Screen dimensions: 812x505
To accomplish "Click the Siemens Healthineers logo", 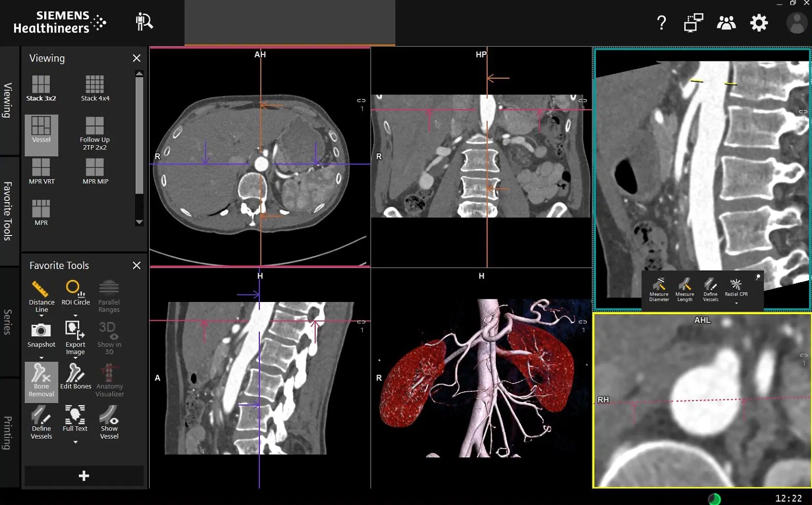I will [60, 22].
